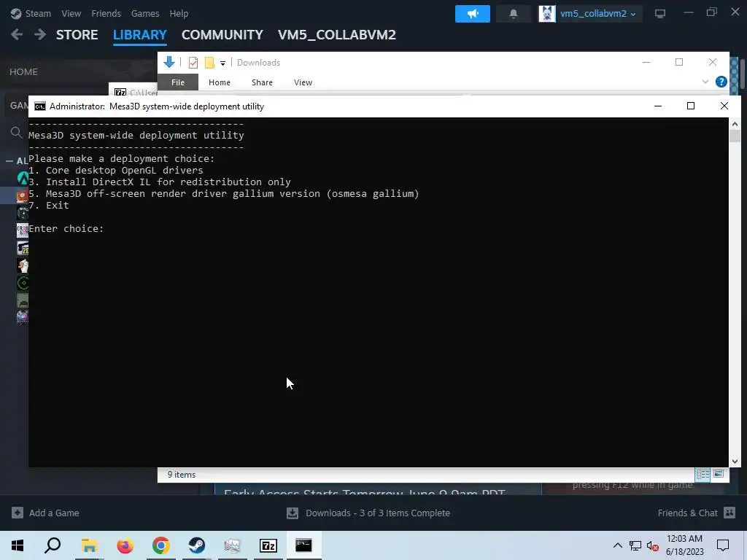The height and width of the screenshot is (560, 747).
Task: Open Steam notifications bell
Action: pos(513,14)
